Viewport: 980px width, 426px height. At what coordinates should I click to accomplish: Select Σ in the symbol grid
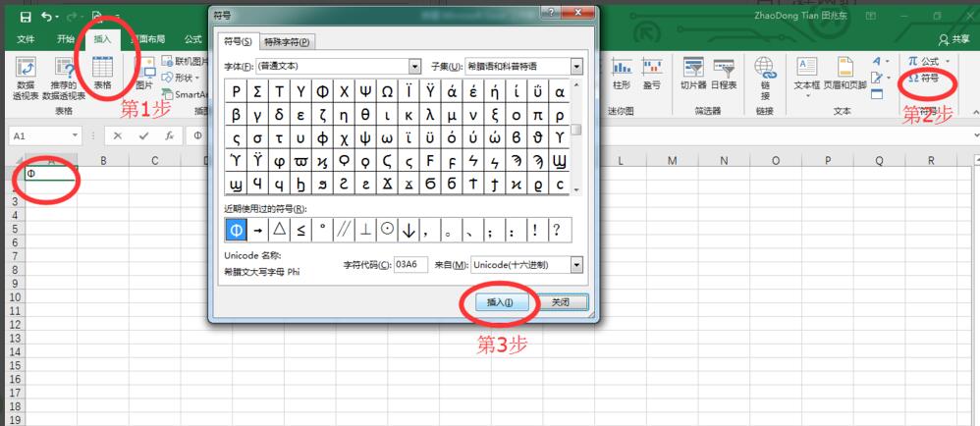click(257, 92)
